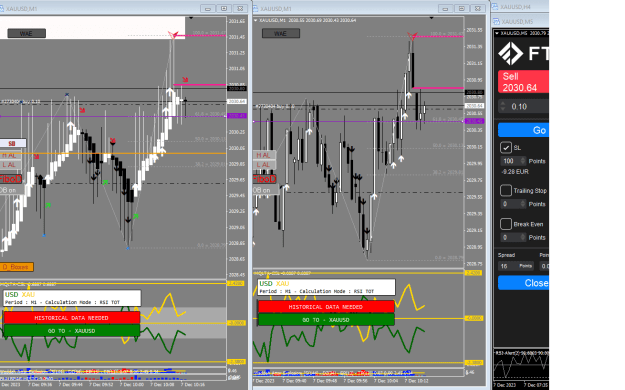Click the Break Even points value field
The height and width of the screenshot is (390, 625).
coord(510,238)
